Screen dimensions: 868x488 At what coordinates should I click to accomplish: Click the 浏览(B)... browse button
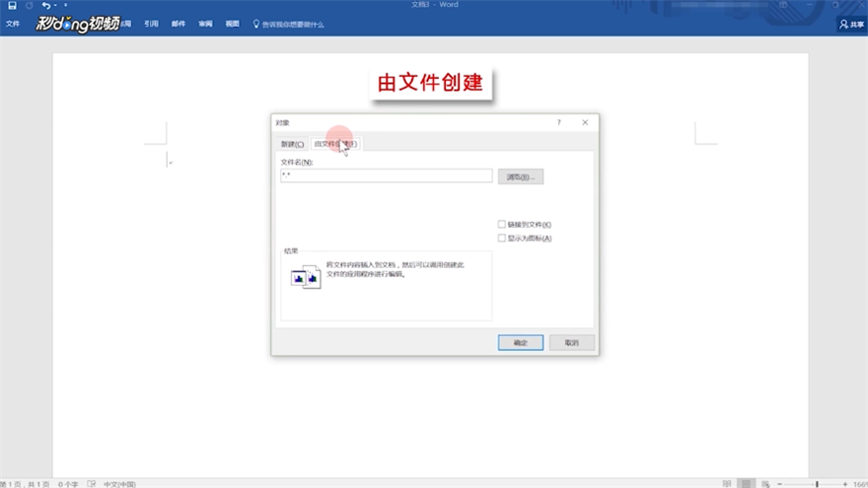click(x=521, y=177)
